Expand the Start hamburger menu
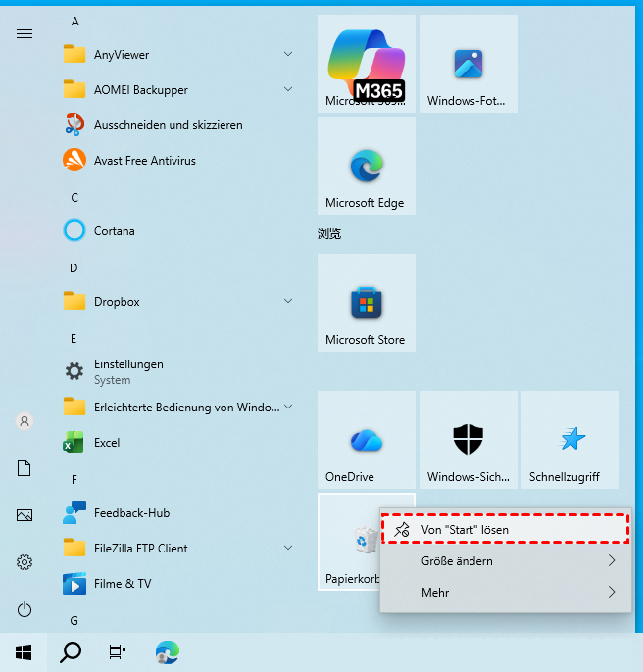Viewport: 643px width, 672px height. 25,34
